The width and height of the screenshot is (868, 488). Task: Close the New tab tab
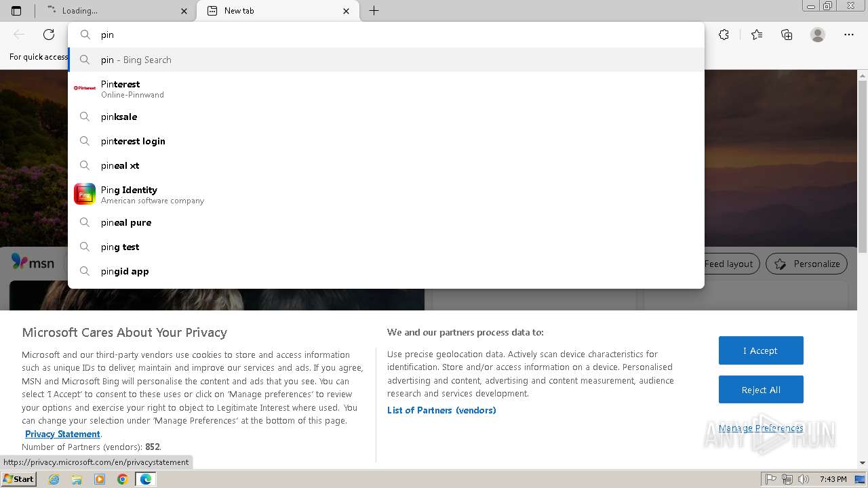(347, 11)
